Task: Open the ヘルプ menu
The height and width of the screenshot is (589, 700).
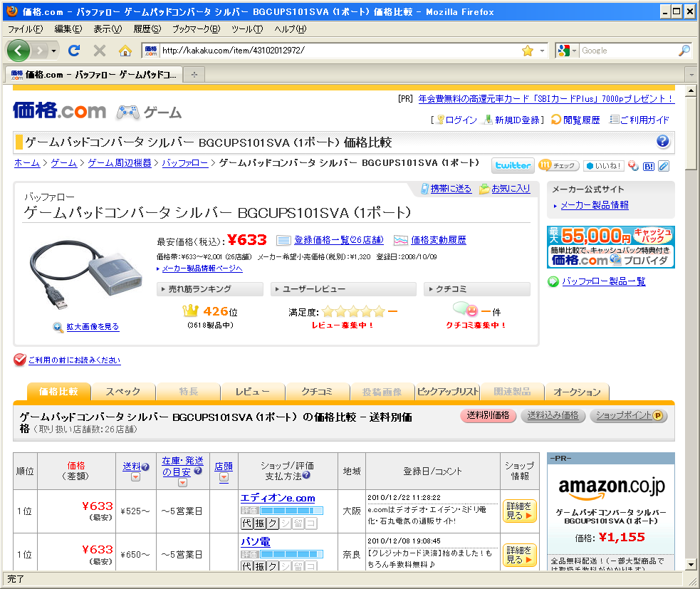Action: click(291, 29)
